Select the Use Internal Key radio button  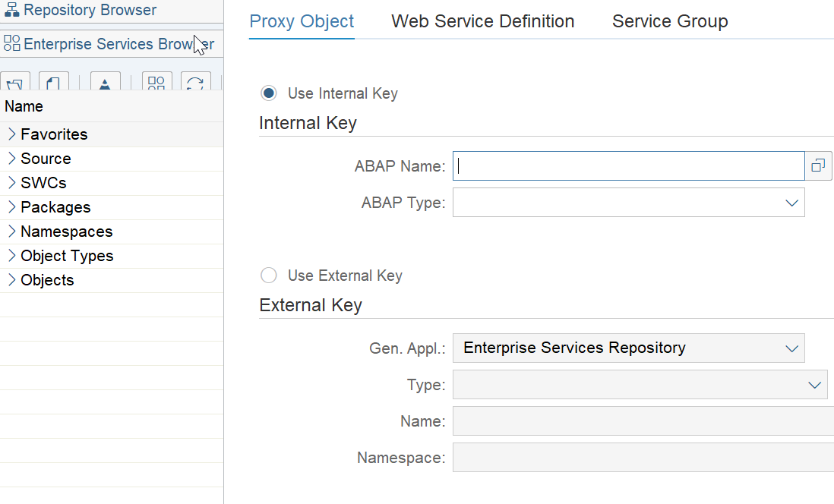coord(269,93)
